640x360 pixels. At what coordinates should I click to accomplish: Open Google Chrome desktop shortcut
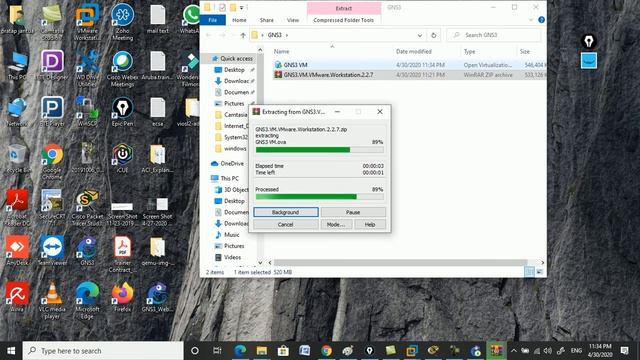[x=52, y=162]
